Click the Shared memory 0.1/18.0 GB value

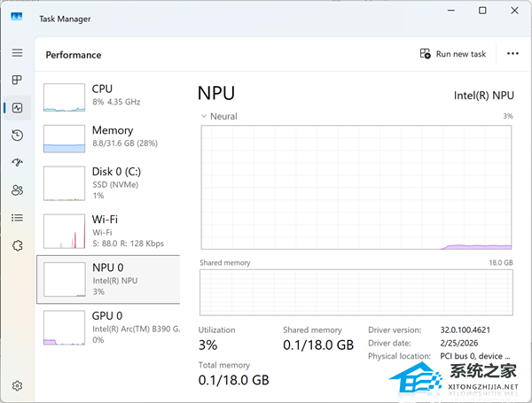click(318, 345)
